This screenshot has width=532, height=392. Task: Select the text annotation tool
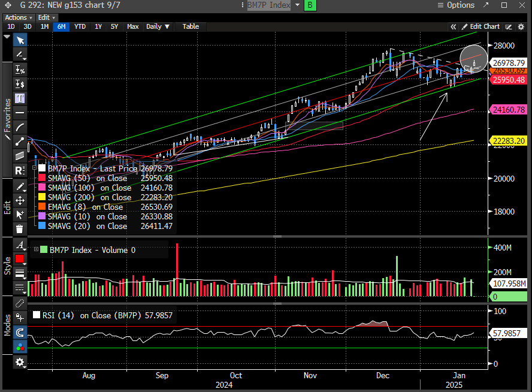click(20, 98)
